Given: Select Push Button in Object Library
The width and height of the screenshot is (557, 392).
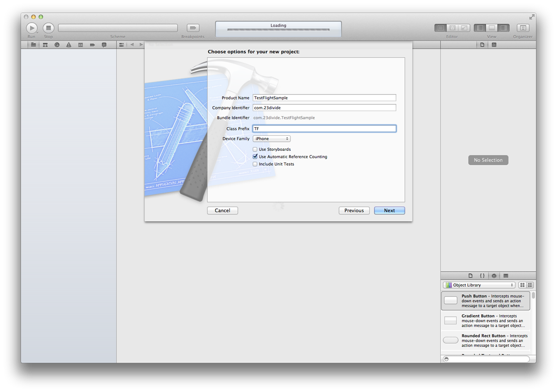Looking at the screenshot, I should pyautogui.click(x=486, y=301).
